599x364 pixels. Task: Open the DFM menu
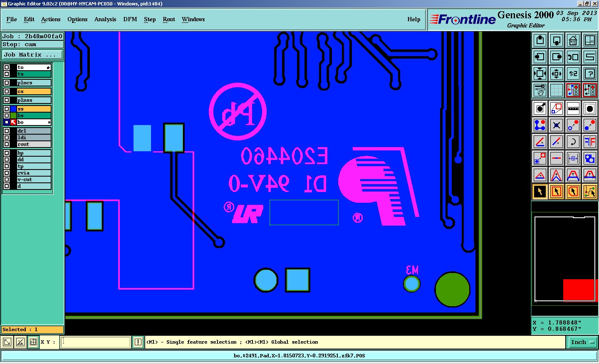[x=130, y=19]
